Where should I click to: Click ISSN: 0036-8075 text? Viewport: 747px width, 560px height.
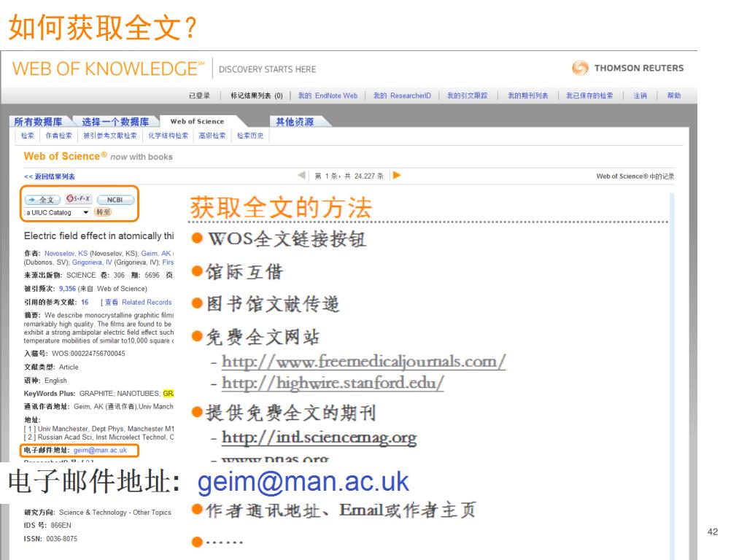(50, 539)
